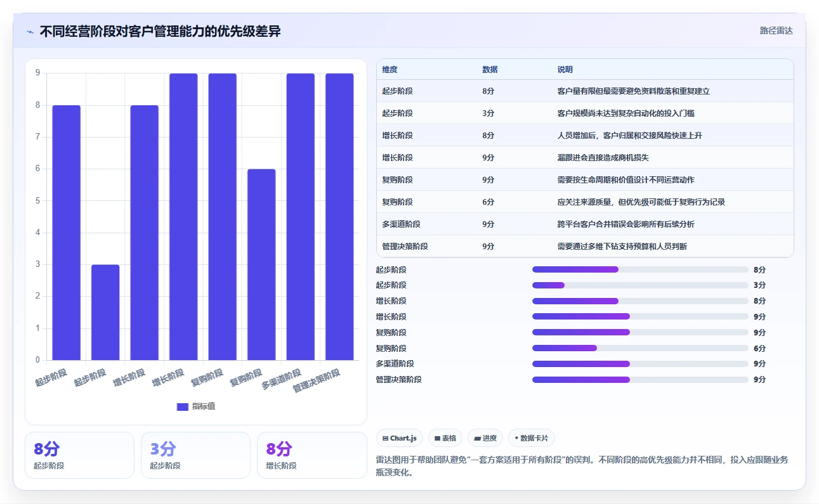Click the 增长阶段 chart bar reaching 9
The width and height of the screenshot is (819, 504).
[x=183, y=217]
